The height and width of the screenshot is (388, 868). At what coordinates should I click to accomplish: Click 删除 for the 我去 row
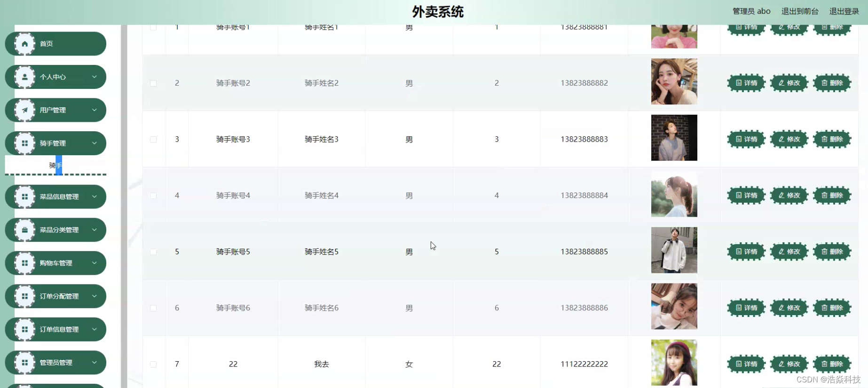pos(832,364)
